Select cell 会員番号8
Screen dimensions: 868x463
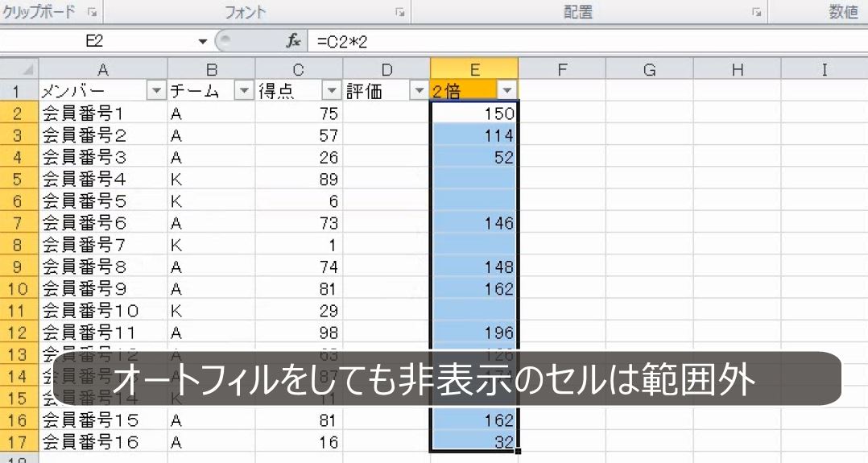coord(103,267)
